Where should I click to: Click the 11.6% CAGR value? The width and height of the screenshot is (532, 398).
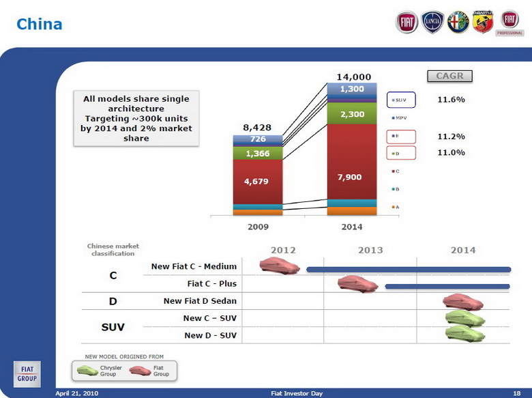pyautogui.click(x=452, y=100)
